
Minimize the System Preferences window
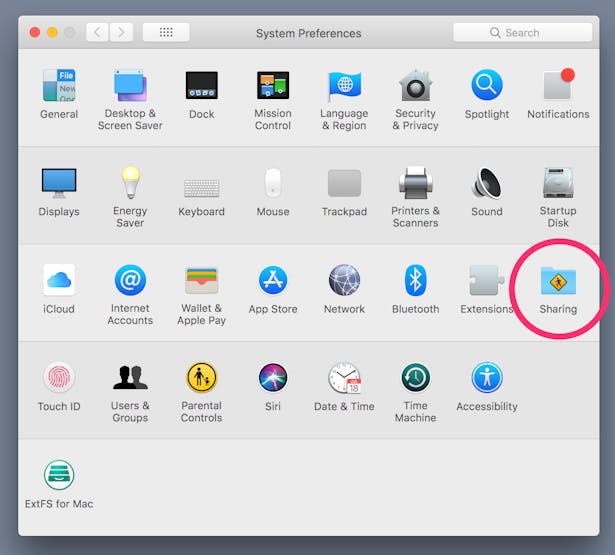pos(52,32)
